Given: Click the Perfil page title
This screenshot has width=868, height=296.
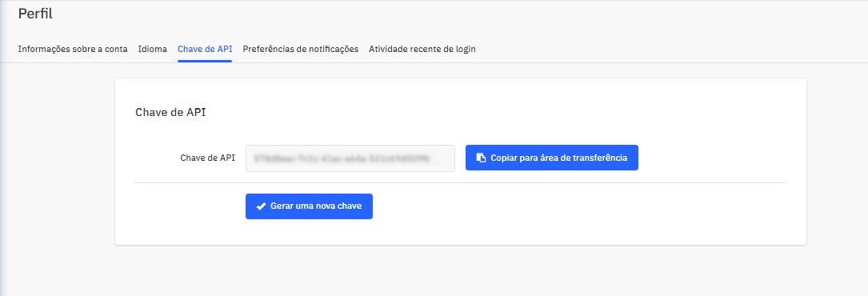Looking at the screenshot, I should tap(35, 14).
